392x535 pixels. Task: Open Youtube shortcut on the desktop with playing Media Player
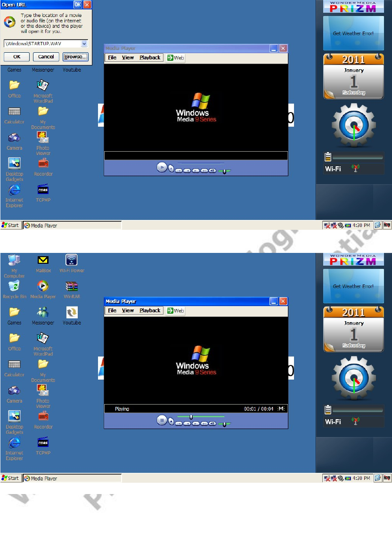72,316
